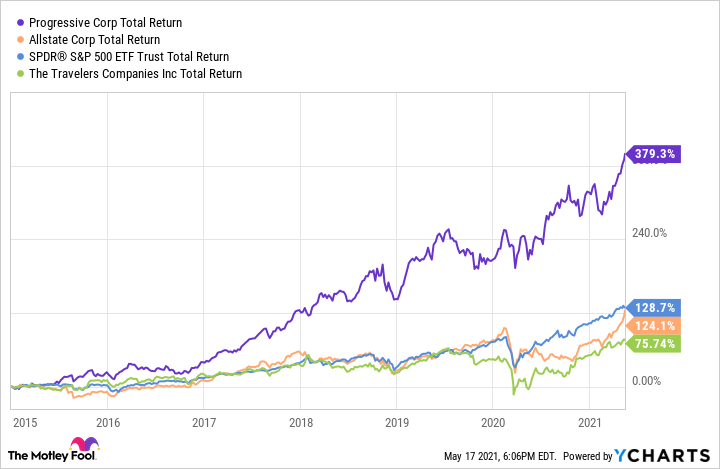720x469 pixels.
Task: Click the 2018 x-axis year label
Action: click(300, 422)
